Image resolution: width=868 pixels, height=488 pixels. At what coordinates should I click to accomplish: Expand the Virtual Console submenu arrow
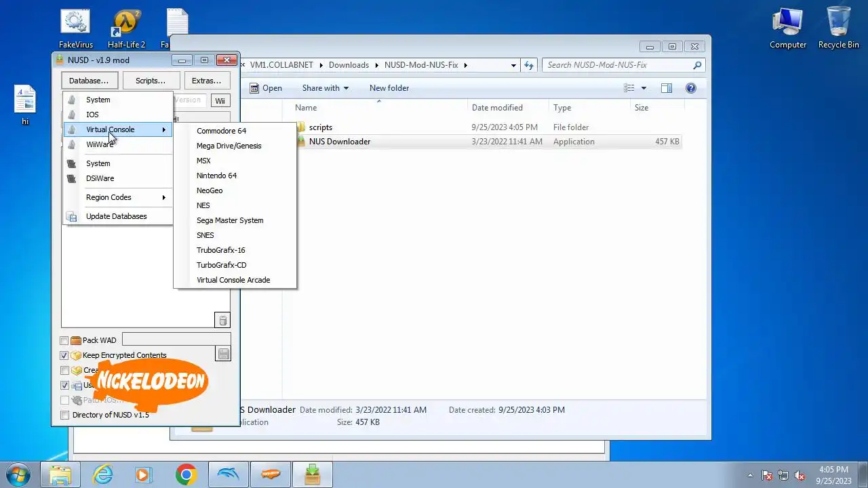coord(163,129)
